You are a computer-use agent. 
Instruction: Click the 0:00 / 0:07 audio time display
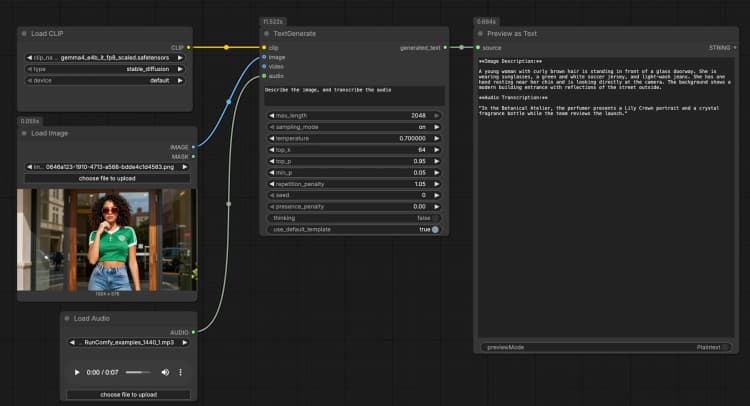point(102,372)
